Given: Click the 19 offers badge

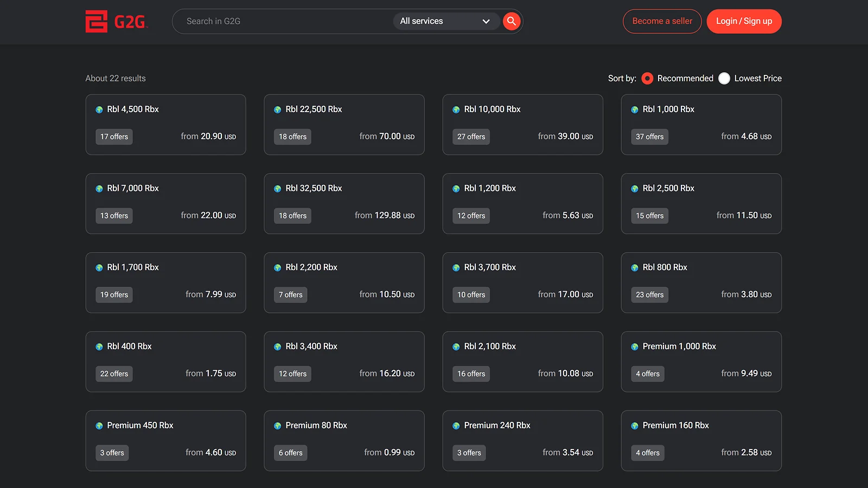Looking at the screenshot, I should [x=114, y=295].
